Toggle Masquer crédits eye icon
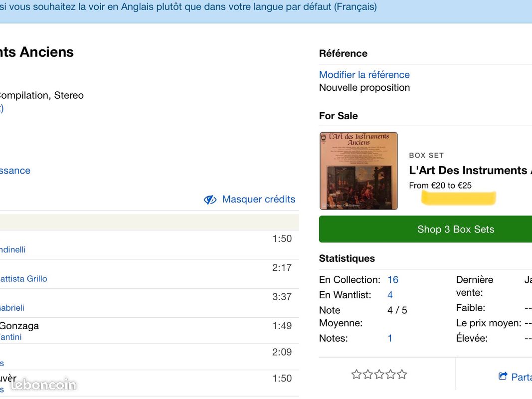The width and height of the screenshot is (532, 399). tap(210, 199)
